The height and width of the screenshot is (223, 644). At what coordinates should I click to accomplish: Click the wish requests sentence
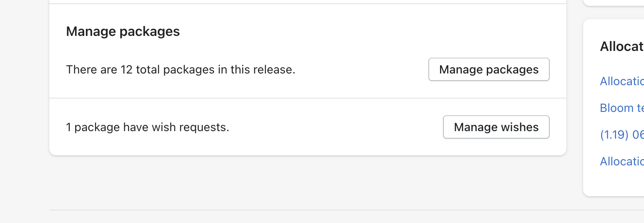[148, 127]
